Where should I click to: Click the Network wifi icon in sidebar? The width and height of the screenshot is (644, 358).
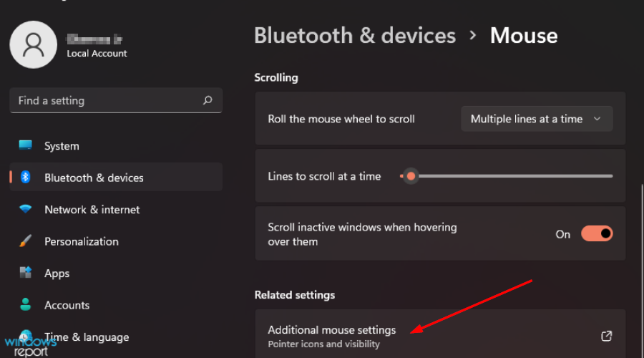[x=26, y=210]
